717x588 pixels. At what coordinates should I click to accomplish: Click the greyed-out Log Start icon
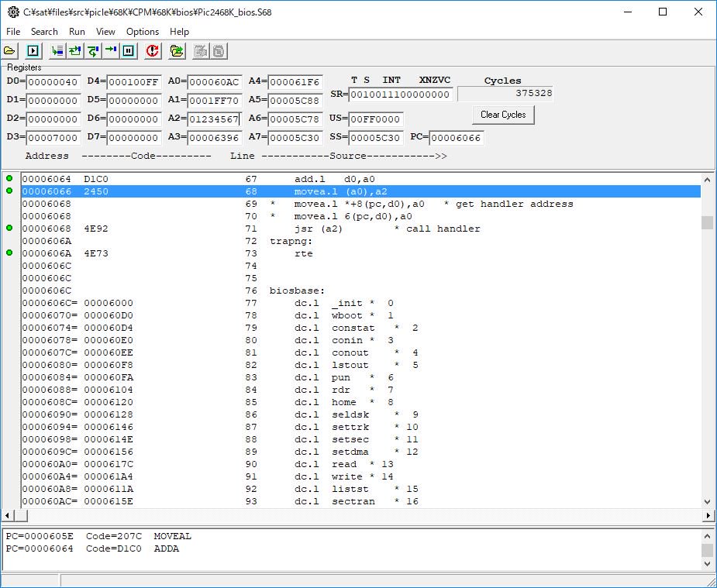pyautogui.click(x=200, y=50)
